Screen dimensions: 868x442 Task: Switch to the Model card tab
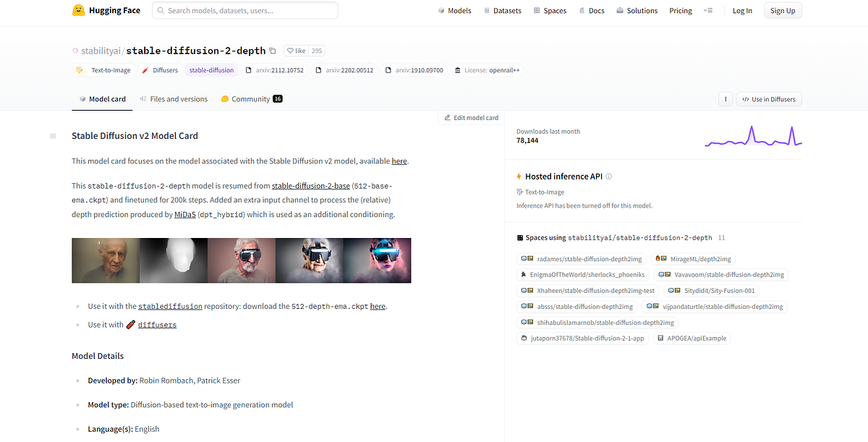click(102, 99)
